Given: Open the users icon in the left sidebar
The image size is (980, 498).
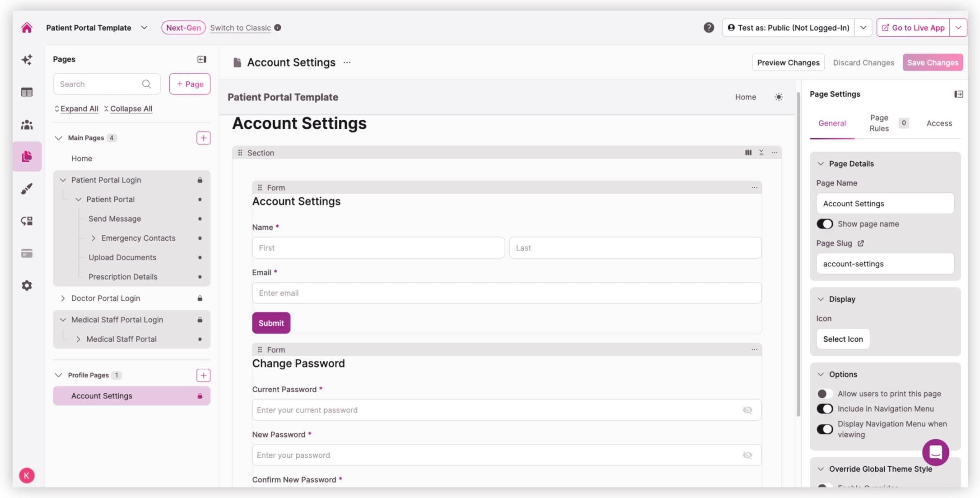Looking at the screenshot, I should point(27,125).
